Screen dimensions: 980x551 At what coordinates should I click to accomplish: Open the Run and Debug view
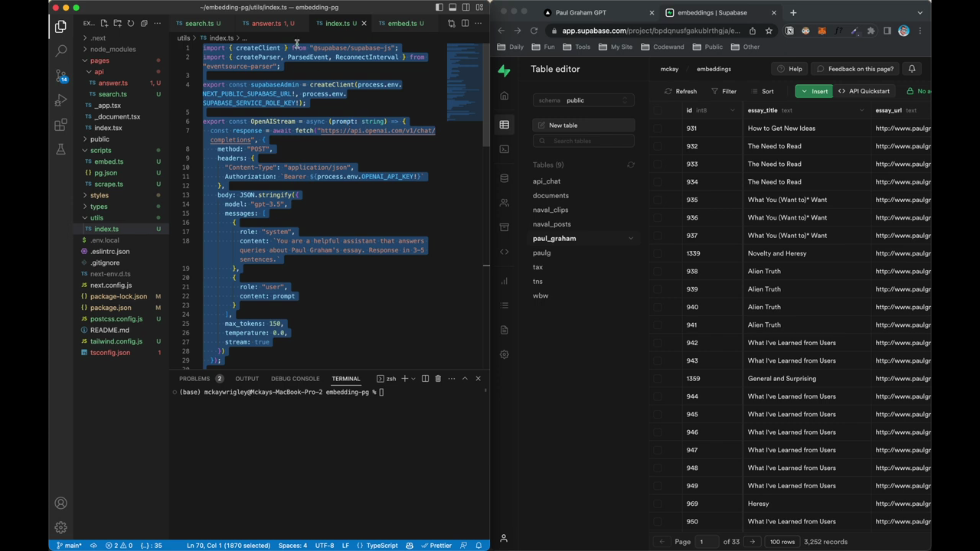pyautogui.click(x=60, y=100)
